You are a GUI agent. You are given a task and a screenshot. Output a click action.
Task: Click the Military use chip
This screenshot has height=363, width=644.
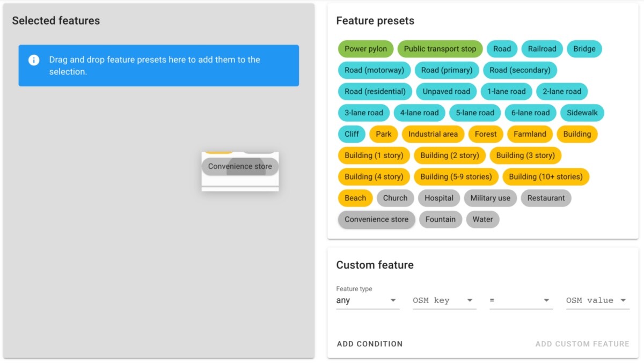[x=490, y=198]
